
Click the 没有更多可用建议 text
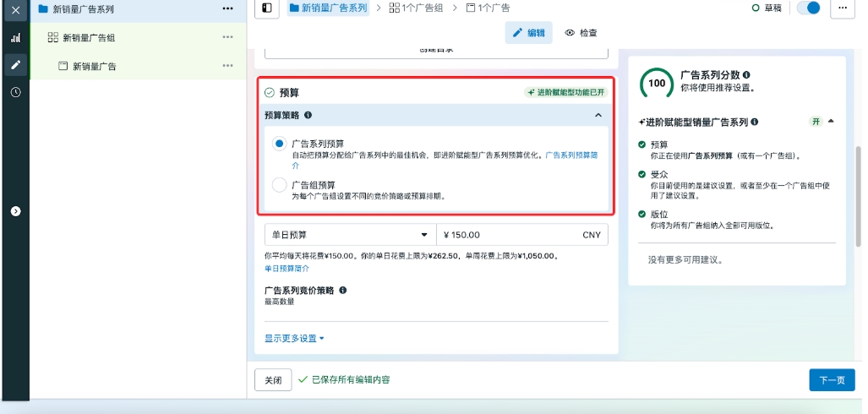point(685,259)
